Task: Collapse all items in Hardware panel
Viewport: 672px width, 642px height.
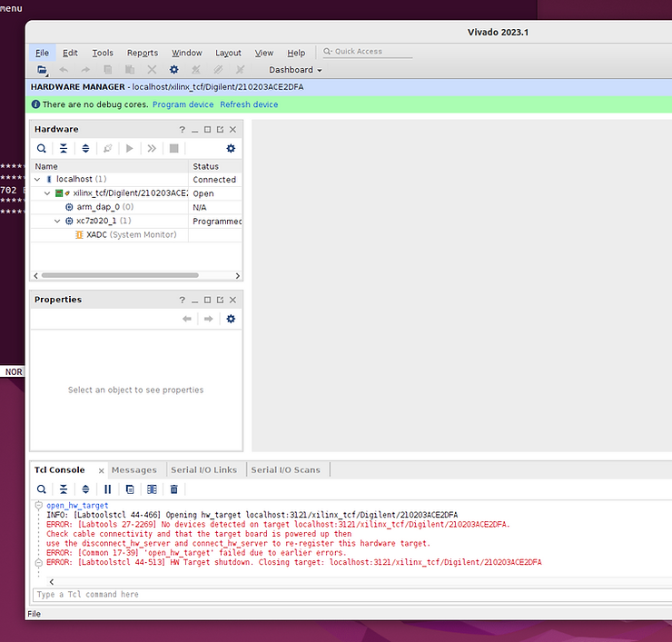Action: point(64,148)
